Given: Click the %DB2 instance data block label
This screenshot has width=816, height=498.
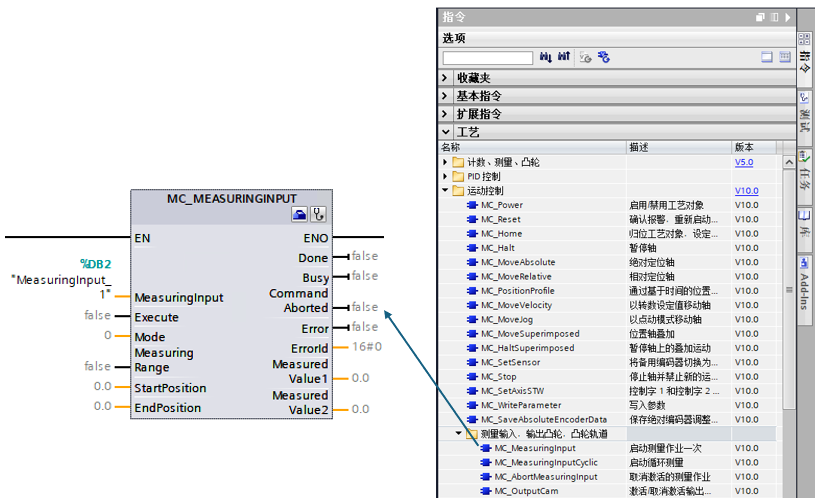Looking at the screenshot, I should [x=96, y=264].
